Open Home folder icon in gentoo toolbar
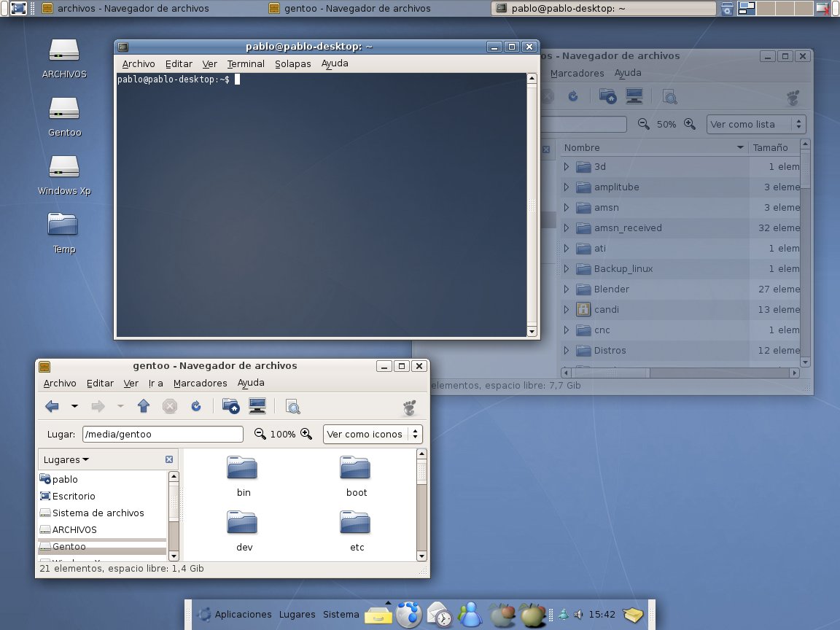This screenshot has width=840, height=630. click(x=231, y=407)
